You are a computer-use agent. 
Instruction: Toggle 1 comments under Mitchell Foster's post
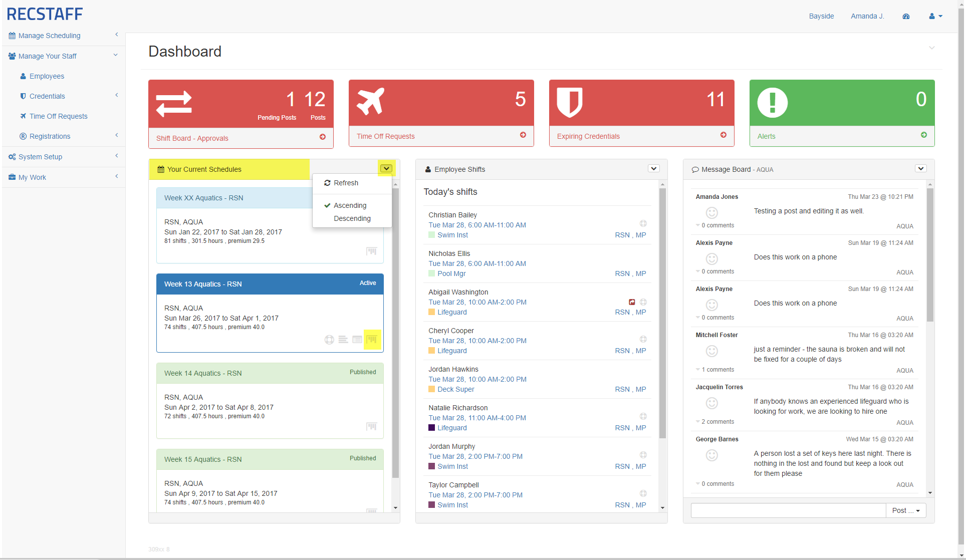tap(717, 370)
